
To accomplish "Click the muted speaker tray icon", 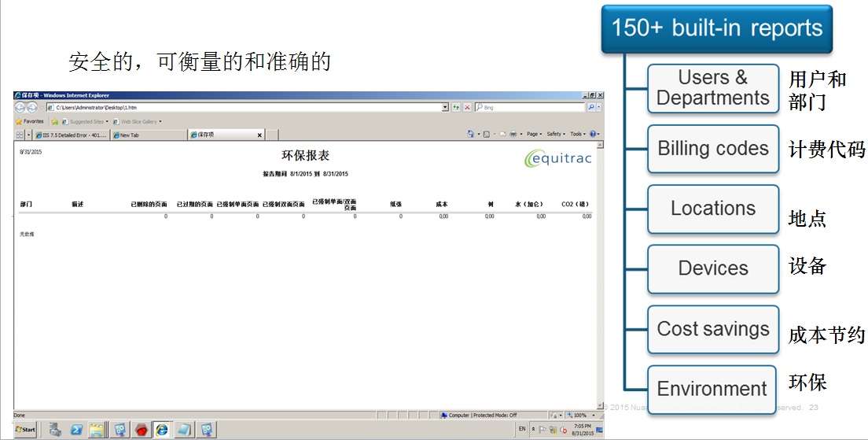I will [x=563, y=430].
